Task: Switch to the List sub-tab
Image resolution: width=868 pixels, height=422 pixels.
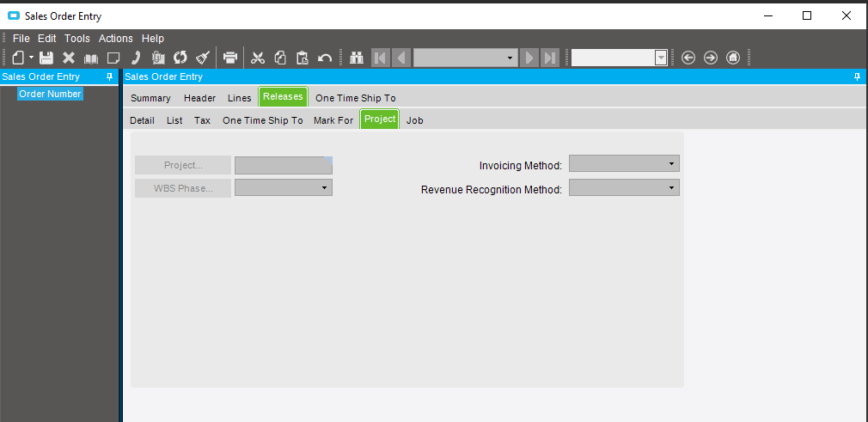Action: click(174, 120)
